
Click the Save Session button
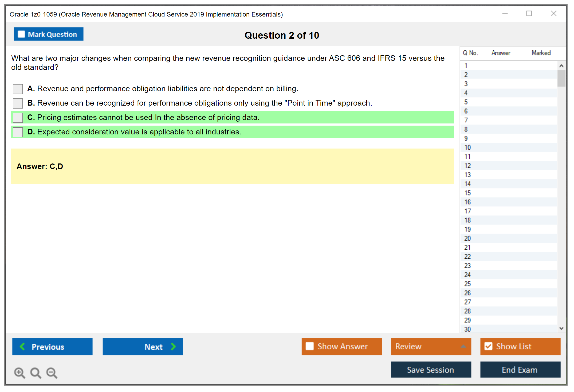tap(431, 370)
